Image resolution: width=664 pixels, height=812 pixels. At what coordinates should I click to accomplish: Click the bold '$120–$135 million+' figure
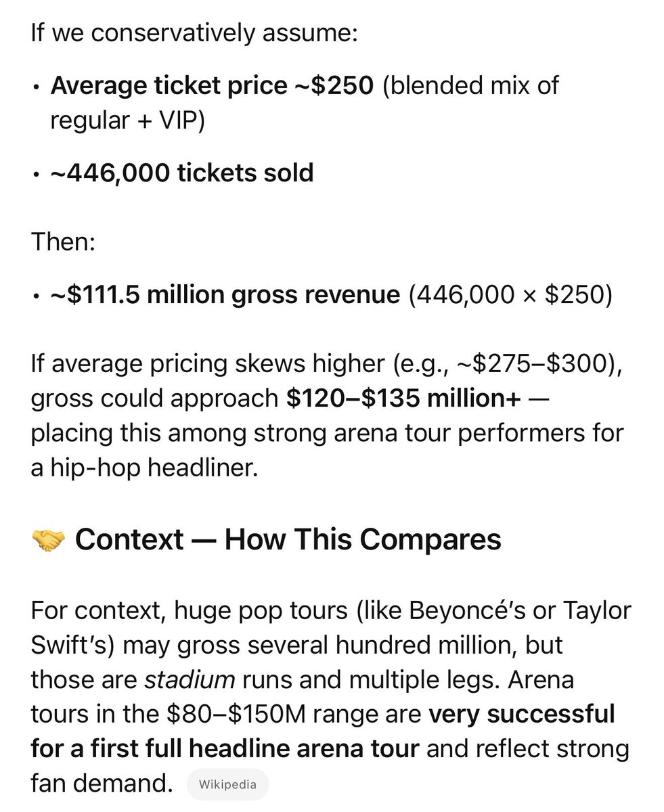[404, 399]
